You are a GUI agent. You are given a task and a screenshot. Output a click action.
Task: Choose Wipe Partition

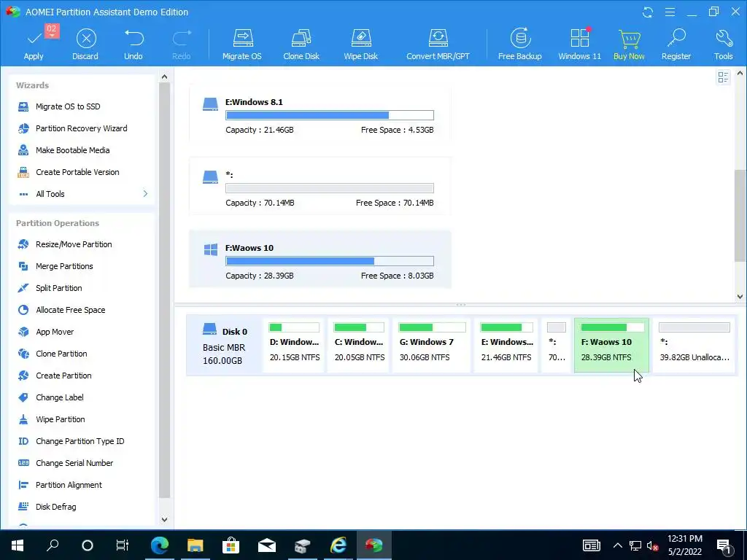(60, 419)
